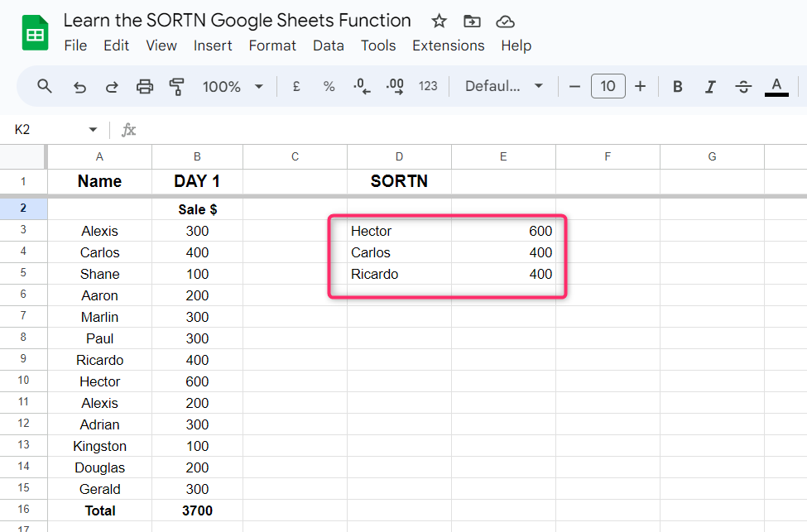Activate the paint format tool
Viewport: 807px width, 532px height.
177,86
